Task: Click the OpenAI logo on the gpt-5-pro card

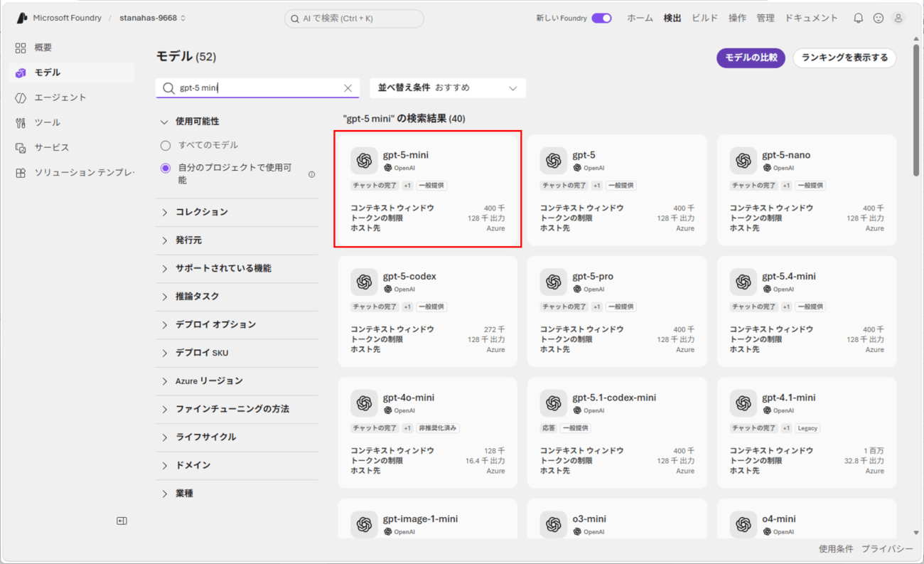Action: [553, 282]
